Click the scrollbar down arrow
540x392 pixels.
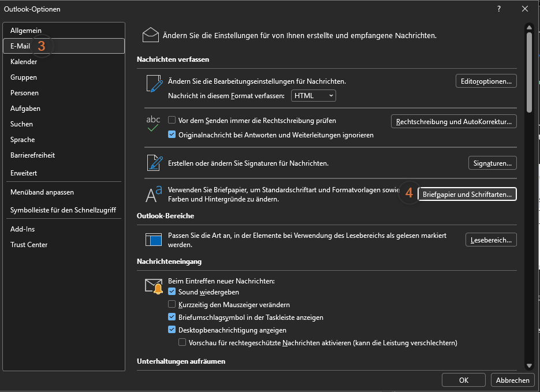529,365
